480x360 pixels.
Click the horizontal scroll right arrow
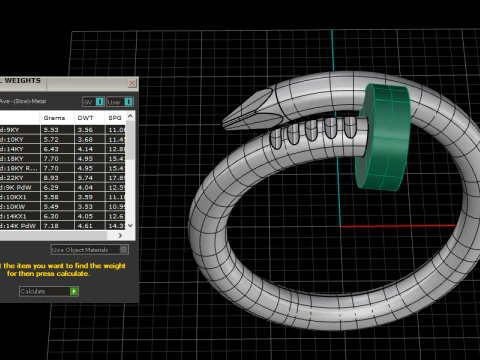point(120,235)
